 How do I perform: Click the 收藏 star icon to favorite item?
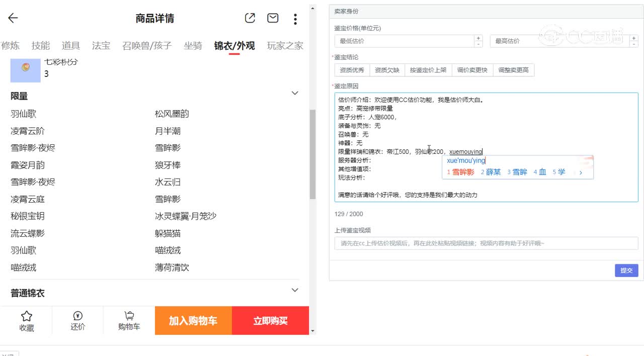point(27,320)
